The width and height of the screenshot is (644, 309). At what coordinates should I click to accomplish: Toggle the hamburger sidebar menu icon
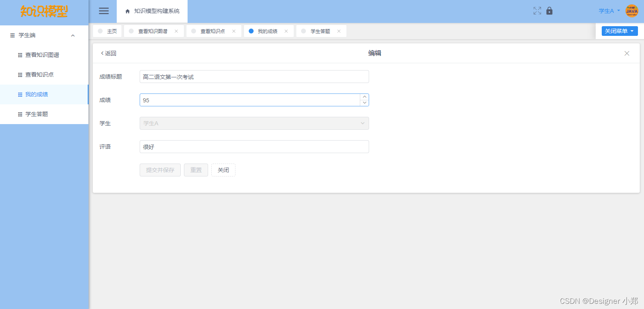click(104, 11)
